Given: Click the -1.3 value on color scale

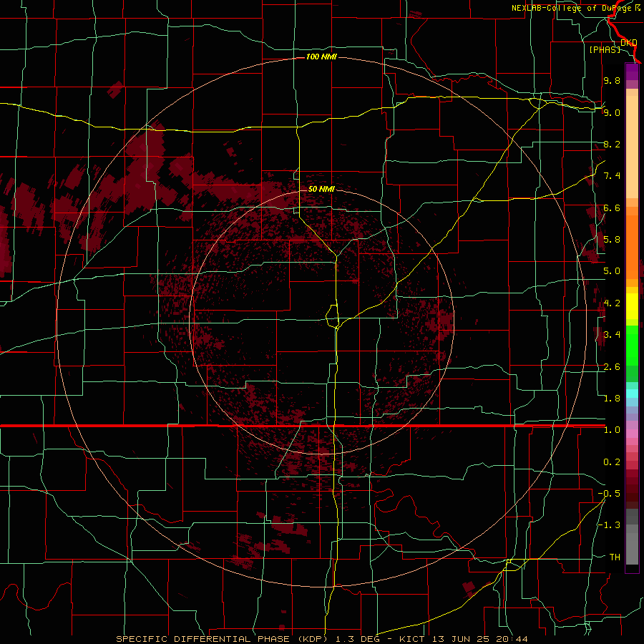Looking at the screenshot, I should point(609,525).
